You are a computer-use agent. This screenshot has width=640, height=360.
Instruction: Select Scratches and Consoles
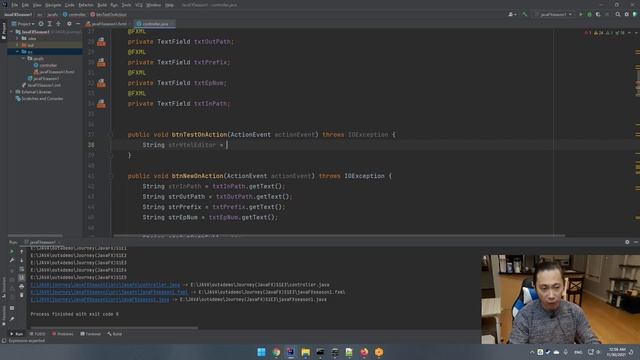click(39, 99)
